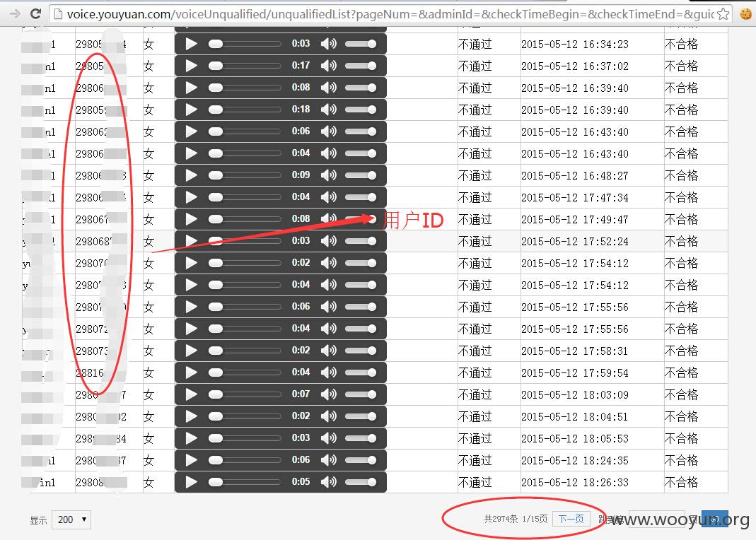Play the 0:09 audio clip
This screenshot has height=540, width=756.
click(191, 175)
